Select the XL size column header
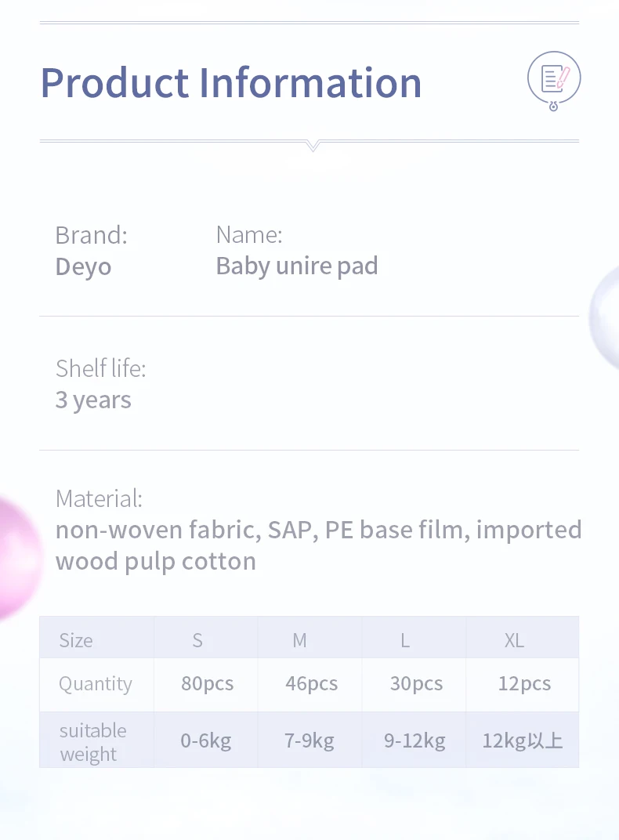 click(x=514, y=640)
